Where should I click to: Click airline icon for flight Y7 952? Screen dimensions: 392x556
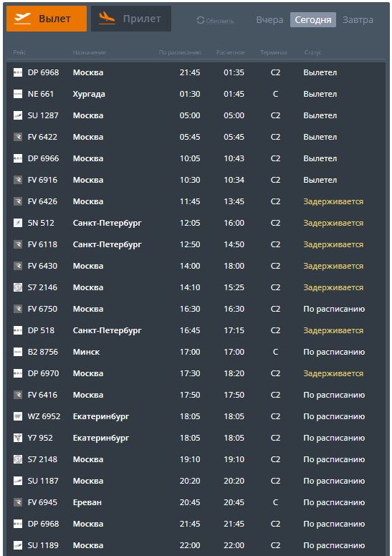[x=18, y=438]
